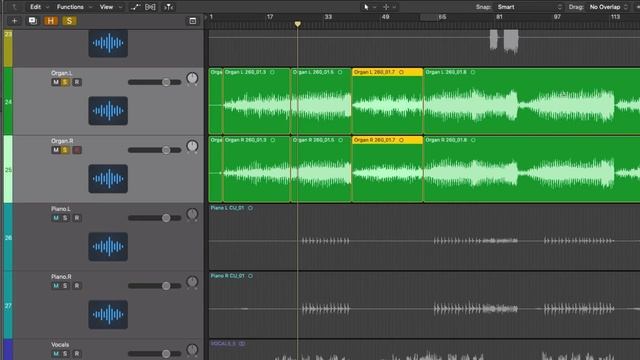
Task: Click loop circle on Organ L 260,01.7 region
Action: click(402, 72)
